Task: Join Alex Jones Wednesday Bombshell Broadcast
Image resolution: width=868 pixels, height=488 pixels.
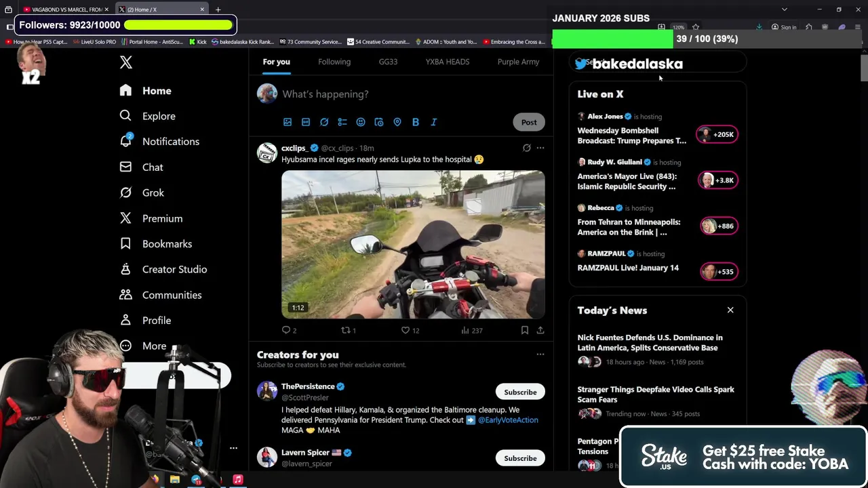Action: (x=632, y=136)
